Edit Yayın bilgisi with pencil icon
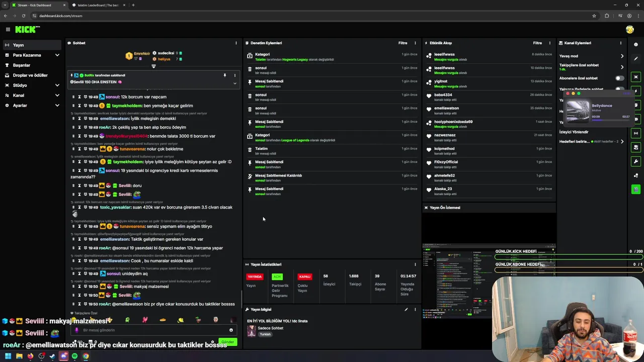The width and height of the screenshot is (644, 362). [406, 310]
